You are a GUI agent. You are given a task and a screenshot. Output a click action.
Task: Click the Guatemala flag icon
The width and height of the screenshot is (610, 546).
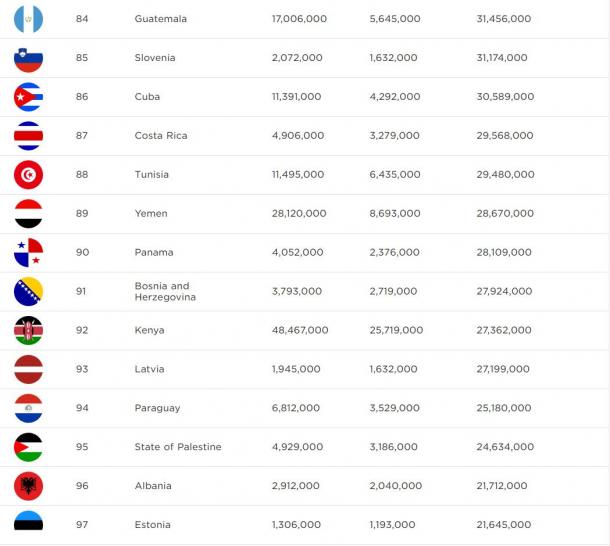coord(28,19)
